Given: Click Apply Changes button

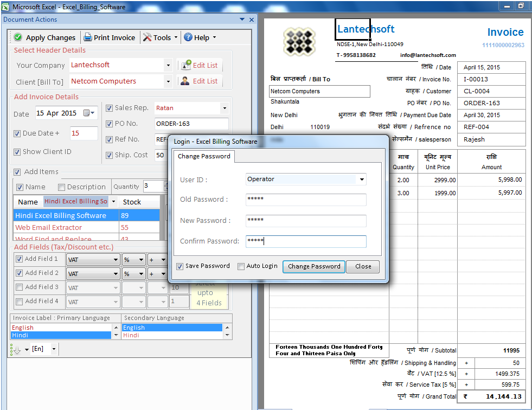Looking at the screenshot, I should click(x=45, y=37).
